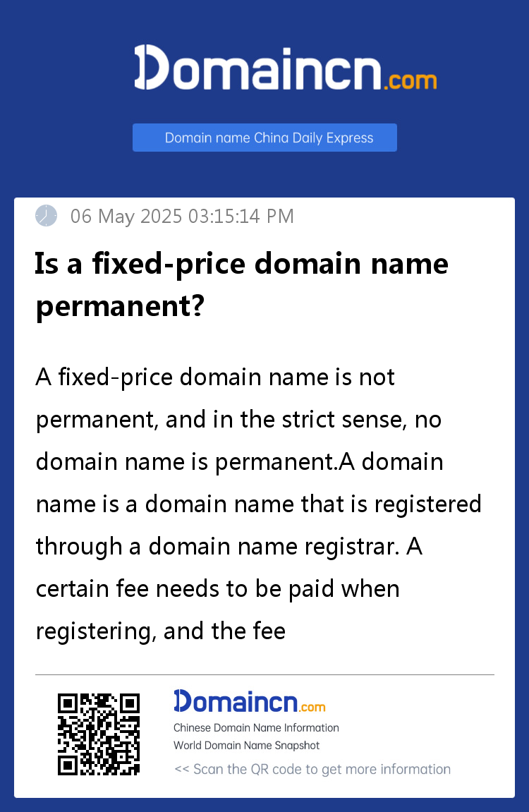Click the Chinese Domain Name Information text

point(256,727)
